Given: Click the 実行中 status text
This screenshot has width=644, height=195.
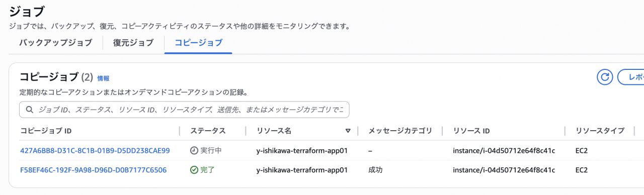Looking at the screenshot, I should click(x=211, y=150).
